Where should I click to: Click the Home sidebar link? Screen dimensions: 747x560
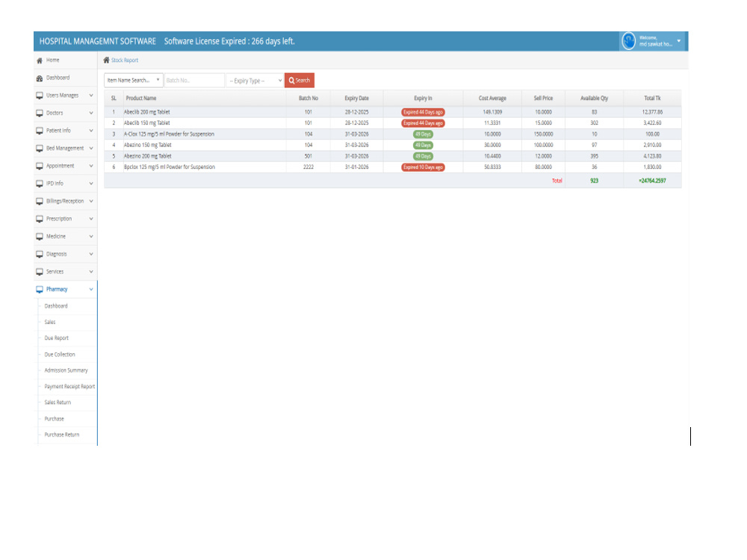click(x=53, y=60)
